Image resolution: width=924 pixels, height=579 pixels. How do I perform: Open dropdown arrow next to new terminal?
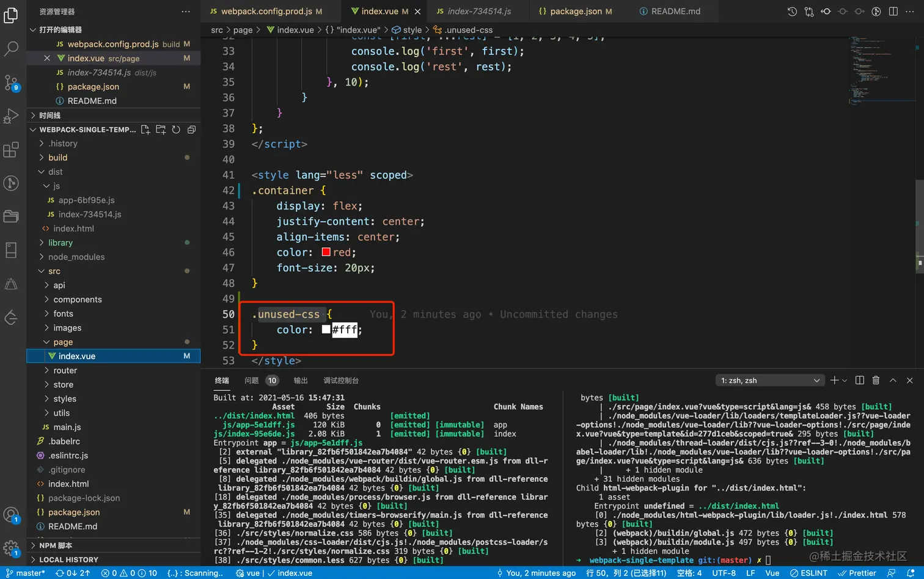pyautogui.click(x=845, y=381)
